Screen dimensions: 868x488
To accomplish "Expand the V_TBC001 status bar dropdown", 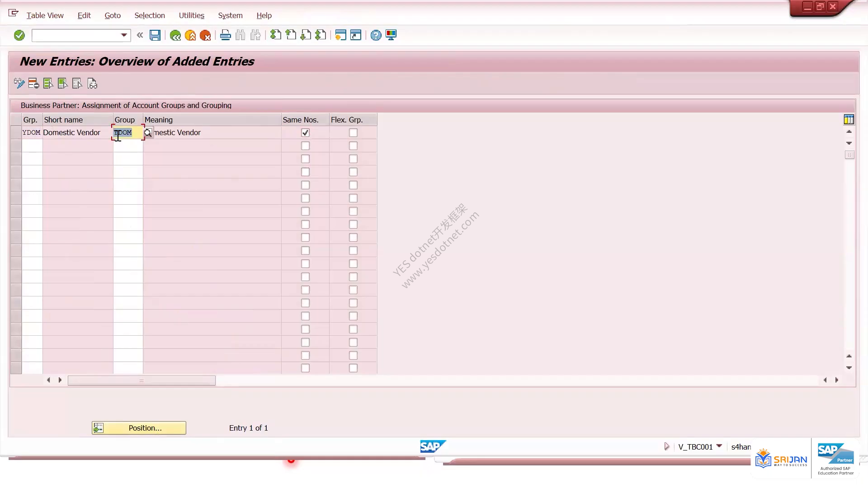I will pos(719,446).
